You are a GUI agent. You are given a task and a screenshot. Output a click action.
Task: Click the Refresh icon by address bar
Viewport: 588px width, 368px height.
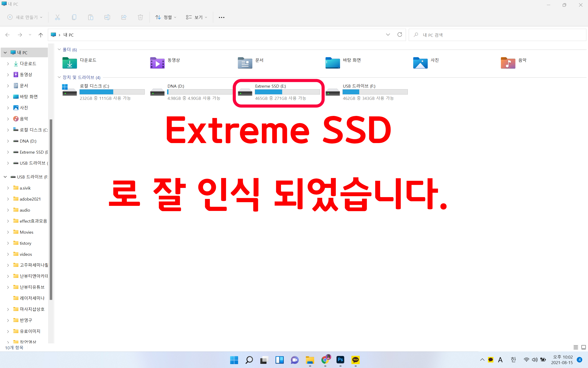click(400, 34)
